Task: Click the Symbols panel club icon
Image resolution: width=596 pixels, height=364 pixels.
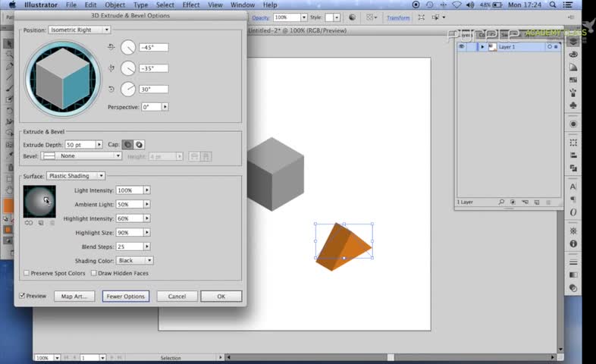Action: click(x=573, y=105)
